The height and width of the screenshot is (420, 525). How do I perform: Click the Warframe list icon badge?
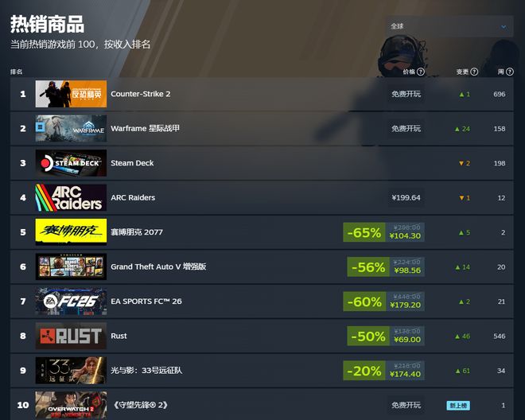pyautogui.click(x=41, y=127)
